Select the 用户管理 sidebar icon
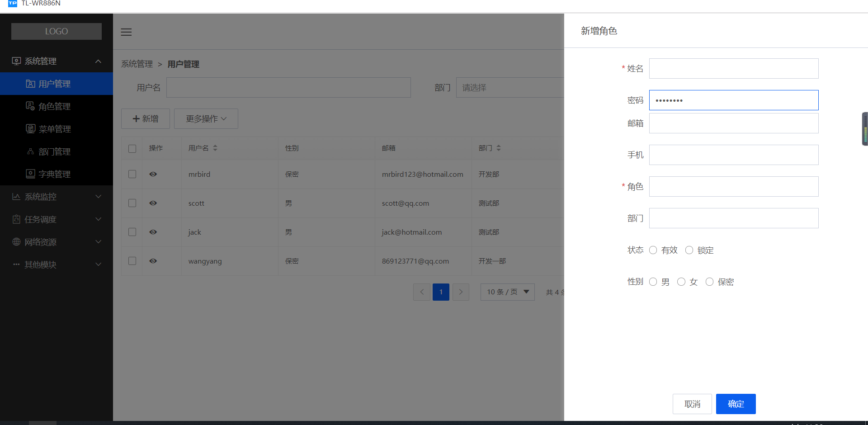Screen dimensions: 868x425 30,84
